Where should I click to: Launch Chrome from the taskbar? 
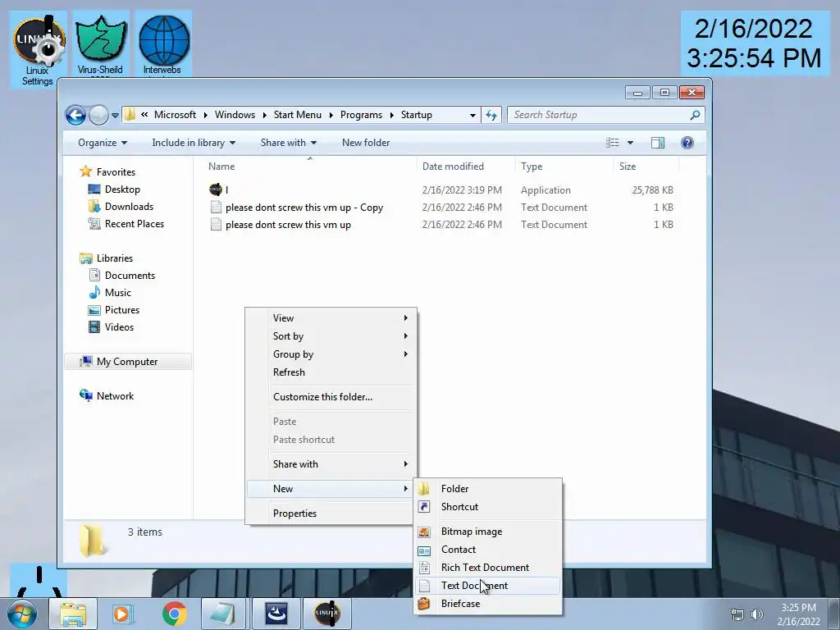[174, 614]
